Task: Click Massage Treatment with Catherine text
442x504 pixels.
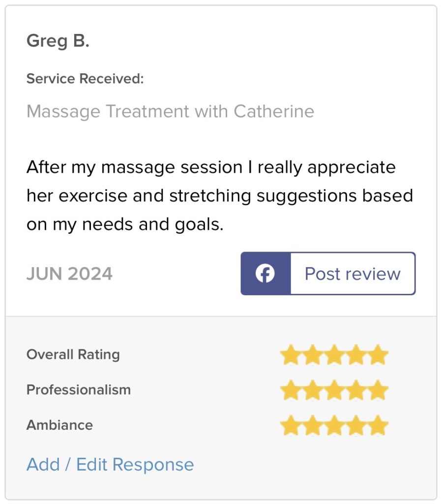Action: point(170,111)
